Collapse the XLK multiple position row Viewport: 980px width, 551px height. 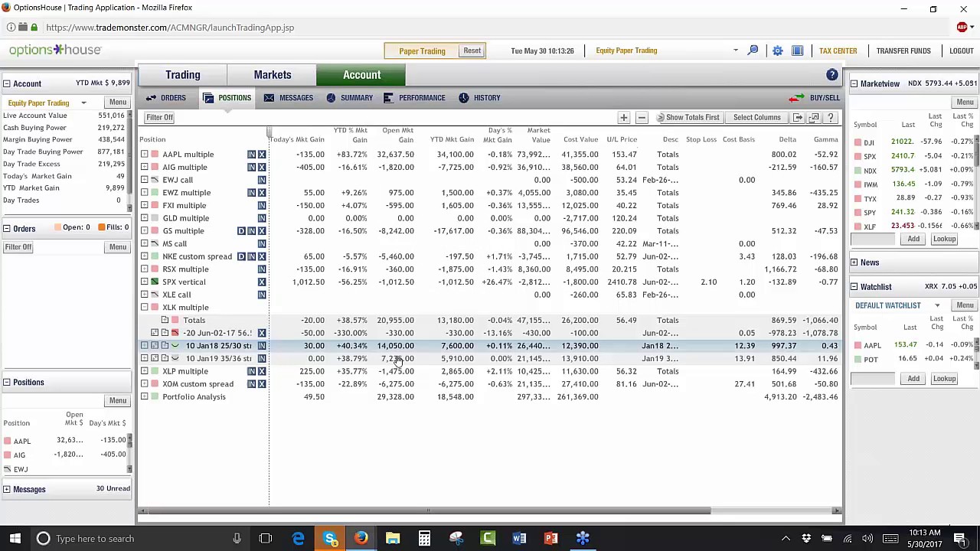[145, 308]
